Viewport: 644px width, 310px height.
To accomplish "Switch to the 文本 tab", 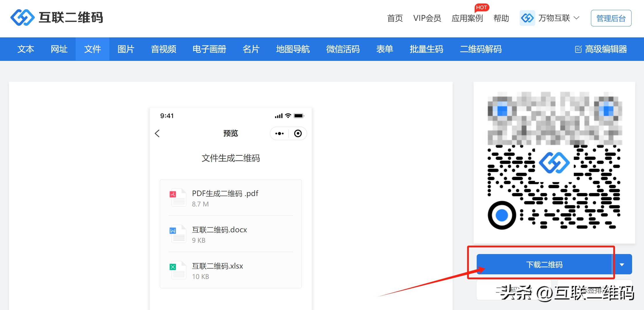I will 26,49.
